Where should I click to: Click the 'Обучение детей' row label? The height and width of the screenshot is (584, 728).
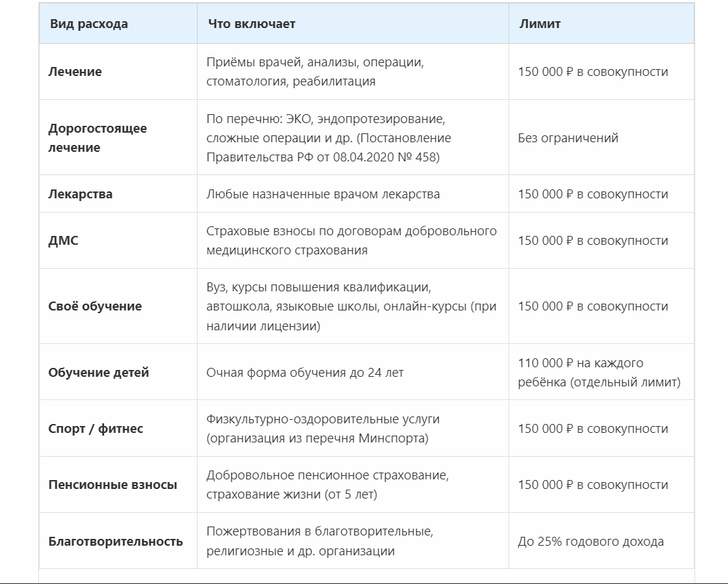pos(98,372)
